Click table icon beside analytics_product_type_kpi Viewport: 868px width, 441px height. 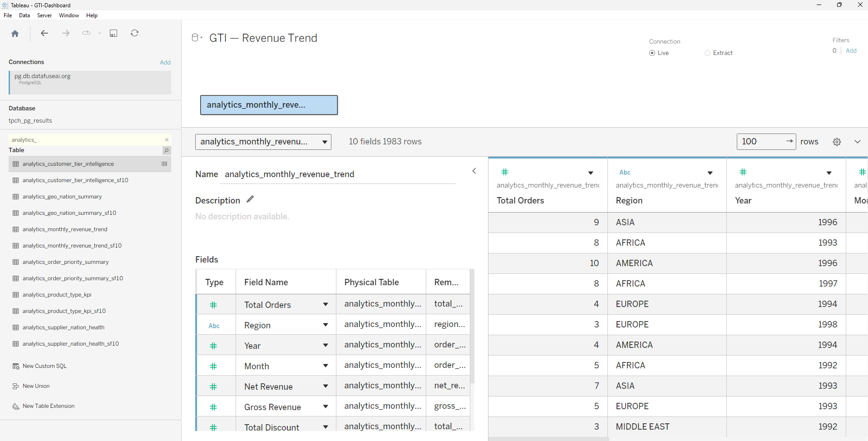point(16,295)
